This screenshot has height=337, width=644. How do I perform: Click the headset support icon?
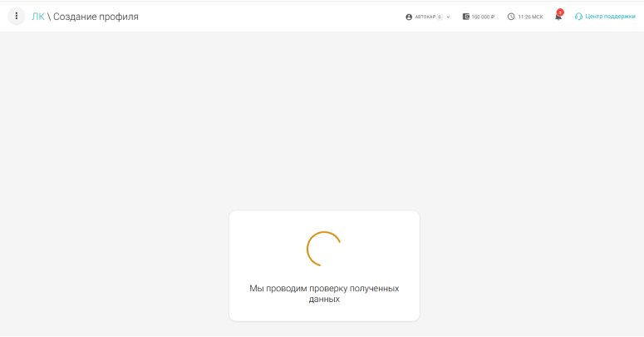[x=578, y=17]
